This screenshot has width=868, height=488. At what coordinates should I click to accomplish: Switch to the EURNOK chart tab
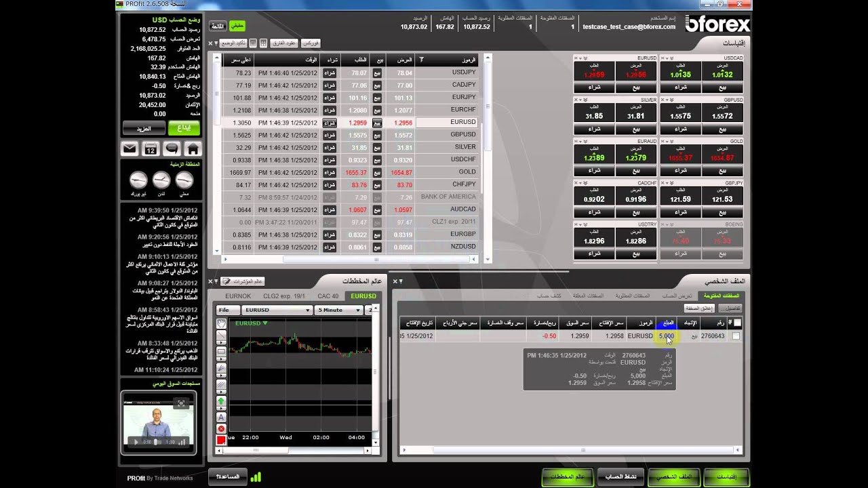[x=238, y=296]
